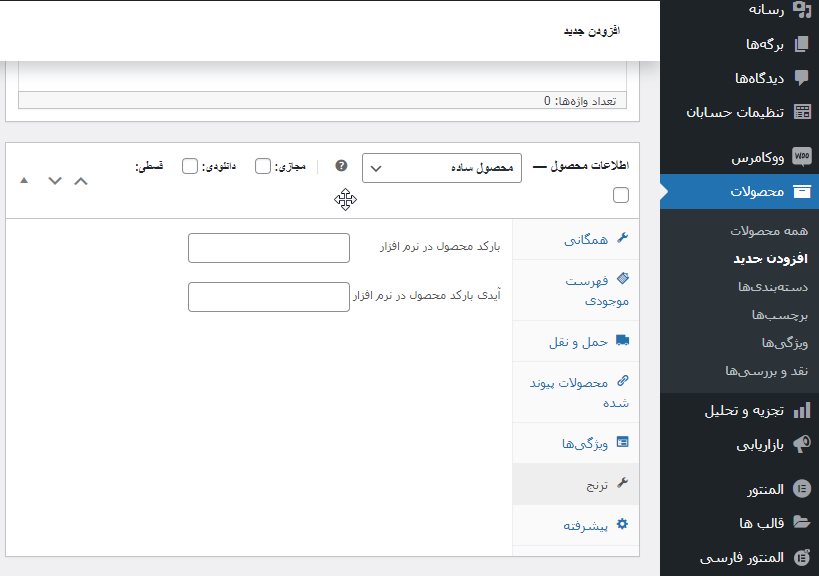The image size is (819, 576).
Task: Open the Pages (برگه‌ها) menu
Action: pos(740,44)
